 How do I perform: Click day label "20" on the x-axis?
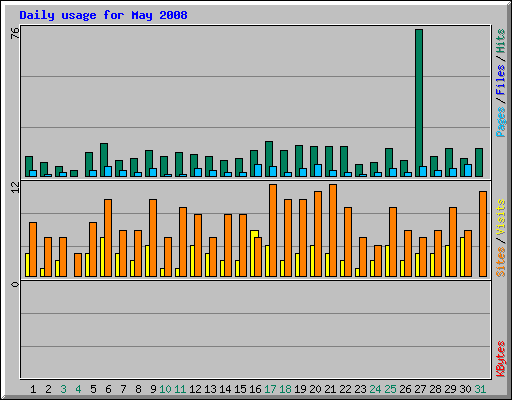point(315,389)
